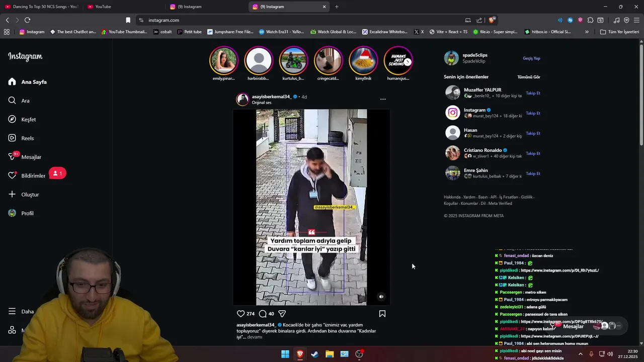View harbiirabb story

click(x=258, y=61)
